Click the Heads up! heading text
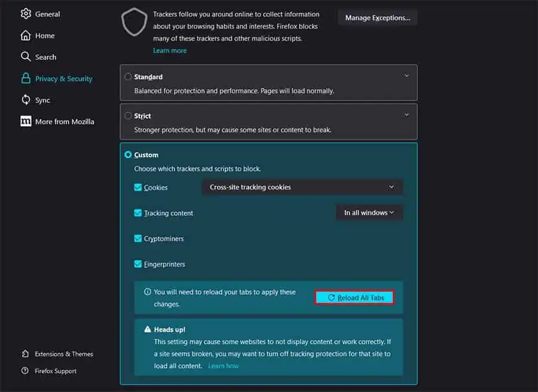The height and width of the screenshot is (392, 538). pos(170,330)
